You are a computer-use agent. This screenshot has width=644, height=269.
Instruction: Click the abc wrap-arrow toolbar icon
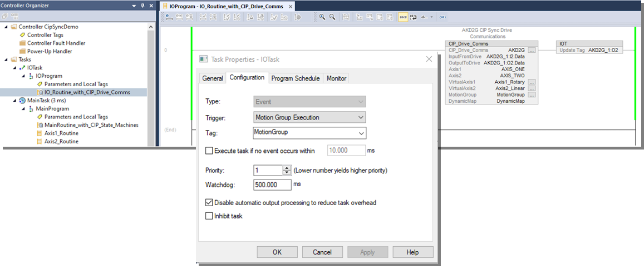[x=413, y=17]
